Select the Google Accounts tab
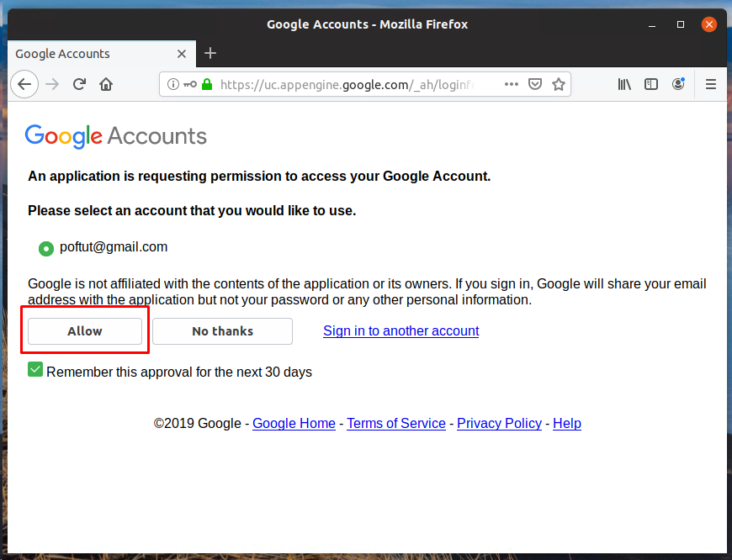The height and width of the screenshot is (560, 732). pos(102,54)
